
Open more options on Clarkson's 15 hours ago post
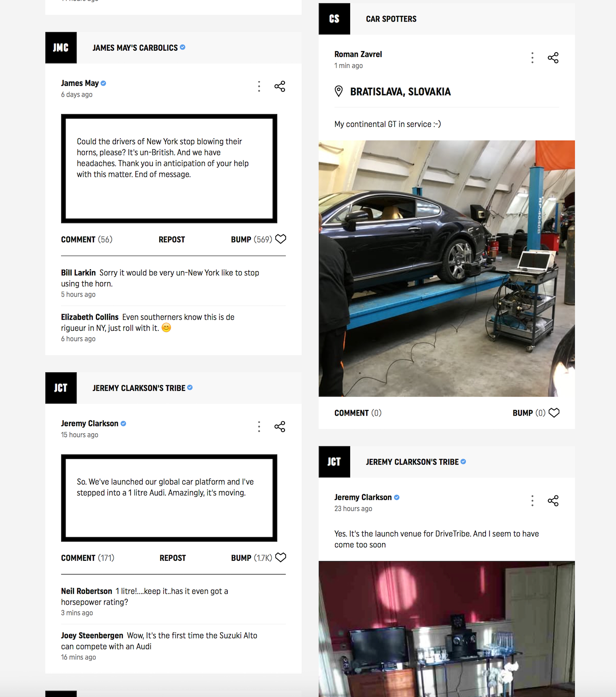pyautogui.click(x=259, y=427)
